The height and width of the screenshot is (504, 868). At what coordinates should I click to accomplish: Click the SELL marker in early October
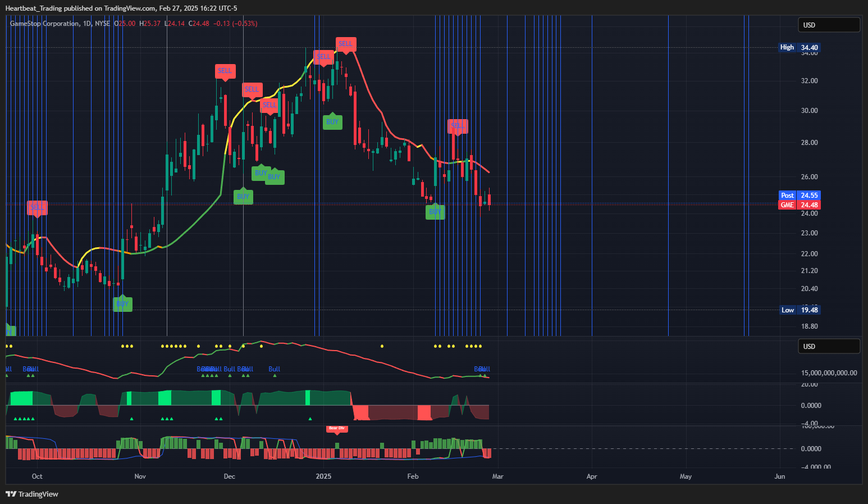37,208
